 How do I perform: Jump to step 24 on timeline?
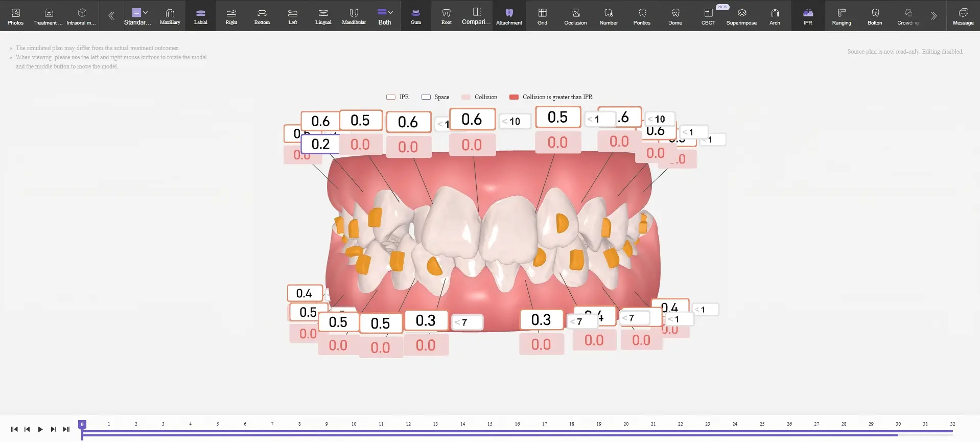click(x=735, y=424)
